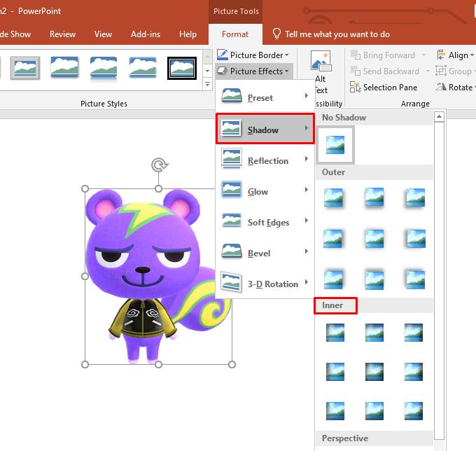
Task: Apply center Inner shadow in second row
Action: (x=374, y=372)
